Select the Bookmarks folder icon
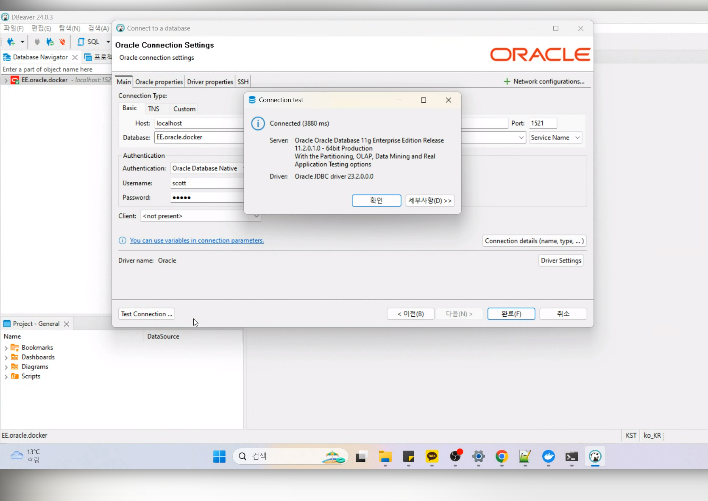 (15, 348)
